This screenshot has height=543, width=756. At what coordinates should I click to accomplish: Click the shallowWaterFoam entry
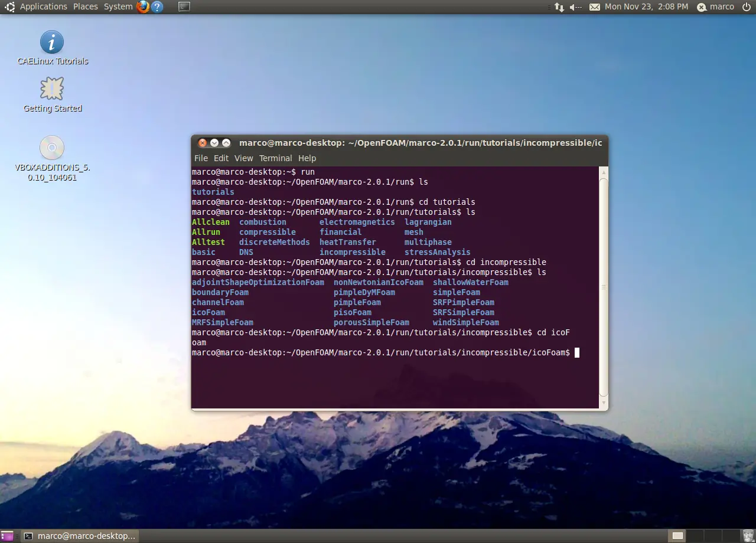coord(471,282)
